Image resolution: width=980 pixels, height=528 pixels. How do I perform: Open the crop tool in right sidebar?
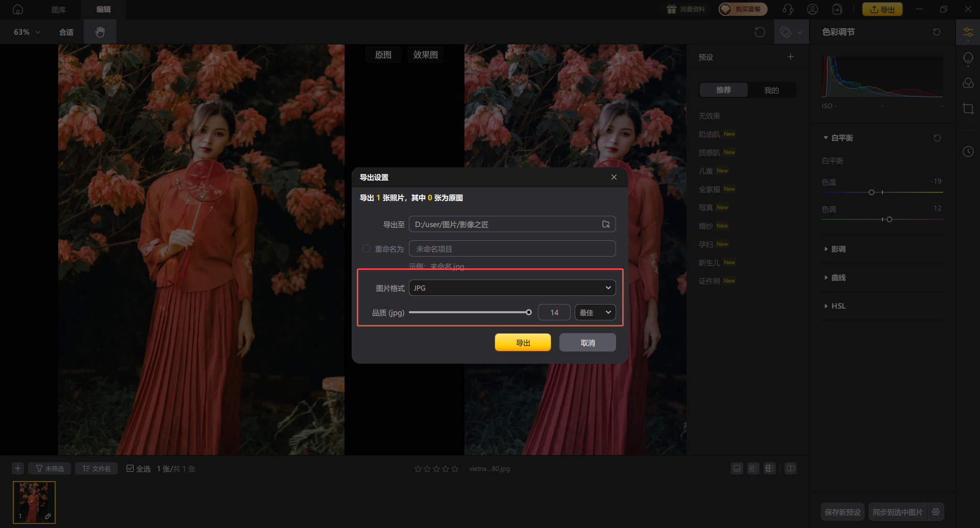click(968, 109)
